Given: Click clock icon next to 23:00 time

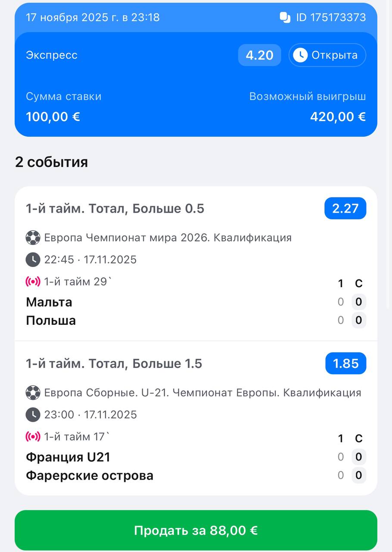Looking at the screenshot, I should click(33, 415).
